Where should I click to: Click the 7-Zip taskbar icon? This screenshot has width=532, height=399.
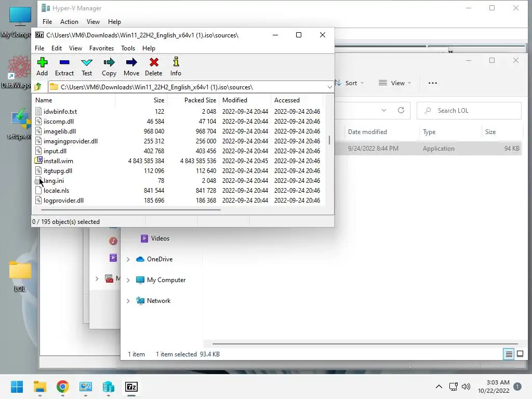tap(131, 387)
